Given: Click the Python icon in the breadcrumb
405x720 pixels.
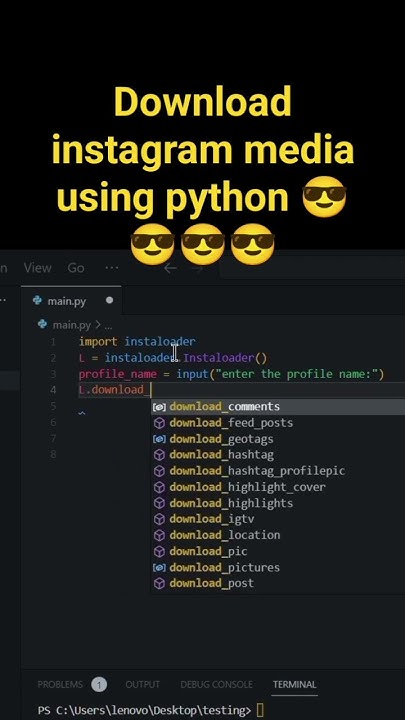Looking at the screenshot, I should click(x=42, y=325).
